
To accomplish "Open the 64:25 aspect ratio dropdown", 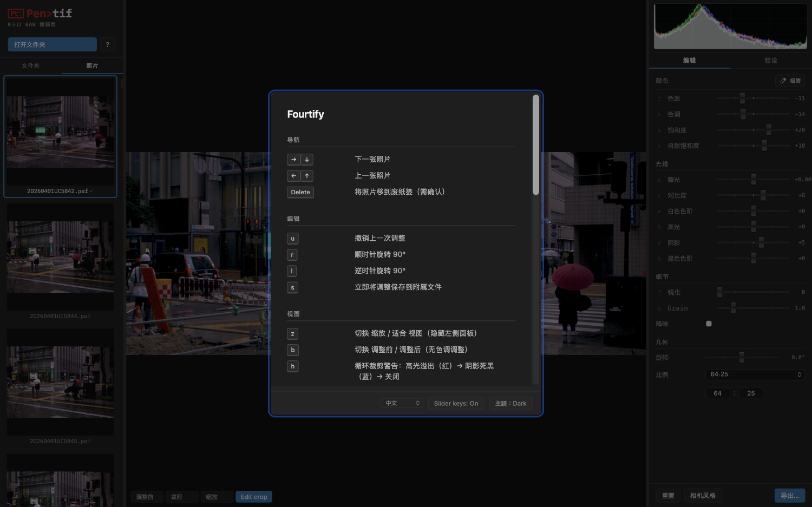I will click(x=755, y=374).
